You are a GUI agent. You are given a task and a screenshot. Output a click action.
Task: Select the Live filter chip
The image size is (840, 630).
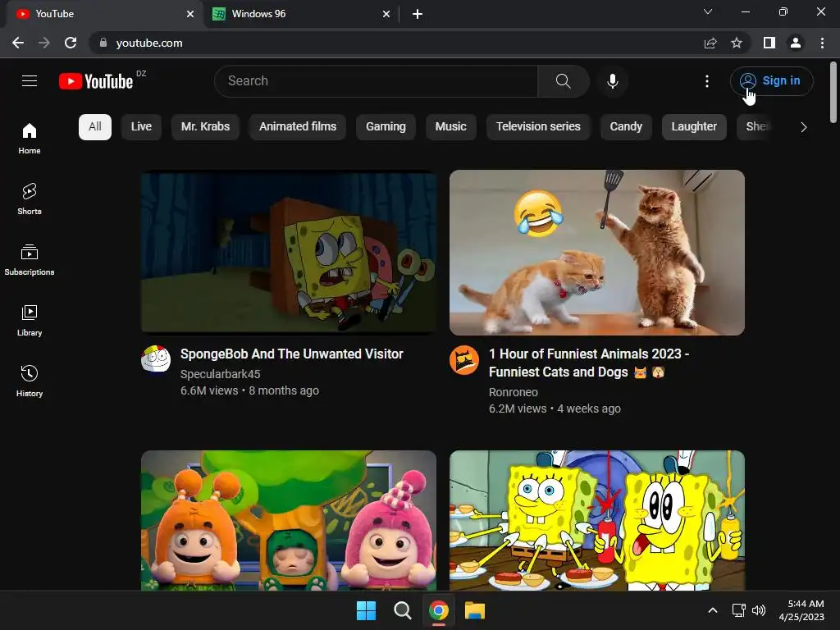coord(141,127)
